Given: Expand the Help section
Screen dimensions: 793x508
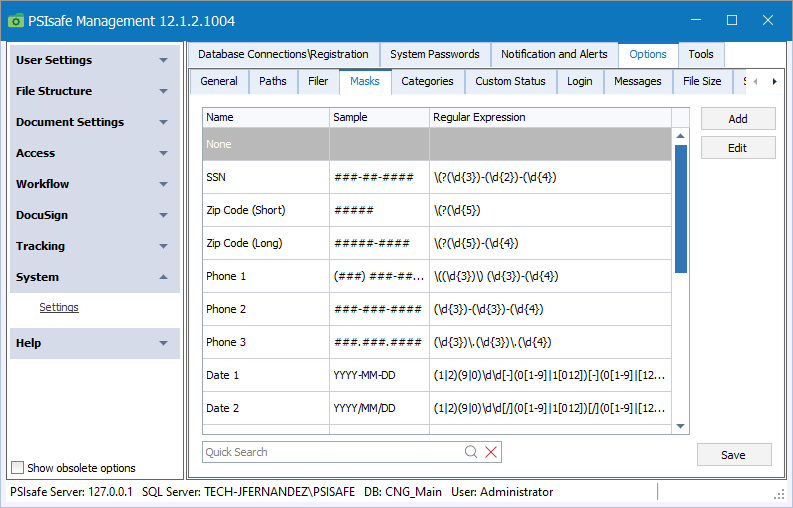Looking at the screenshot, I should (x=95, y=343).
